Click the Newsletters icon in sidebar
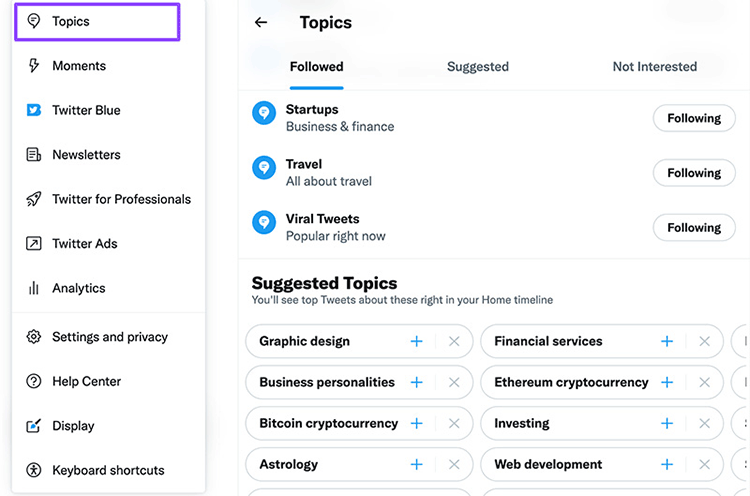 (34, 155)
